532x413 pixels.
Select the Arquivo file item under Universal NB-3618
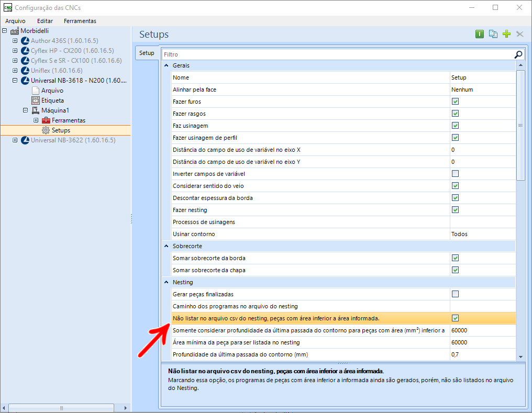pos(52,91)
